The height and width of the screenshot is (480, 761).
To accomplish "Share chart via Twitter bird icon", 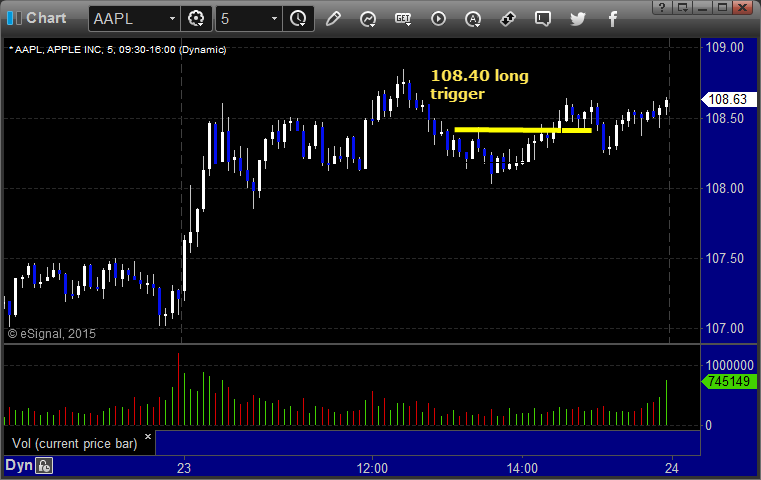I will click(x=578, y=19).
